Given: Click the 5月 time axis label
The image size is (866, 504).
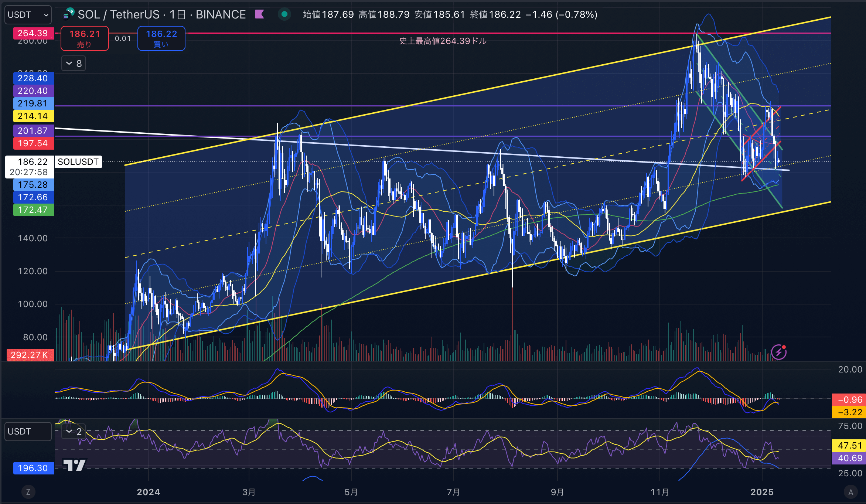Looking at the screenshot, I should (x=351, y=492).
